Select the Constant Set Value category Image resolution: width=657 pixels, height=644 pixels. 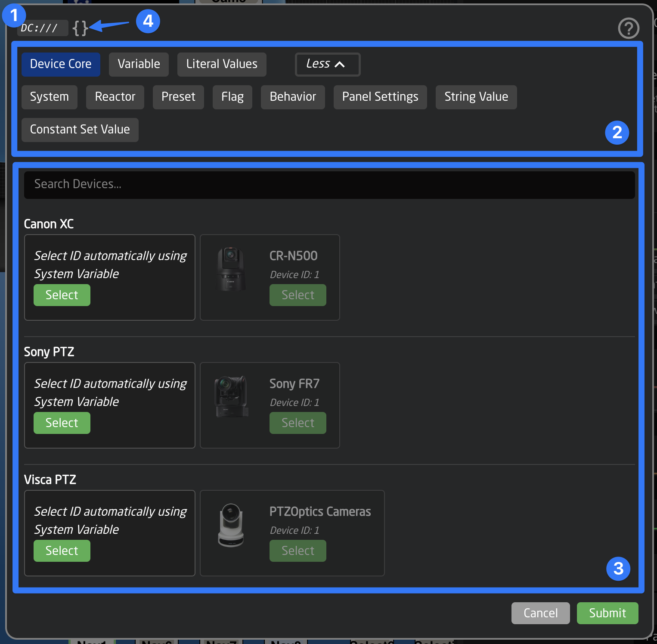80,130
